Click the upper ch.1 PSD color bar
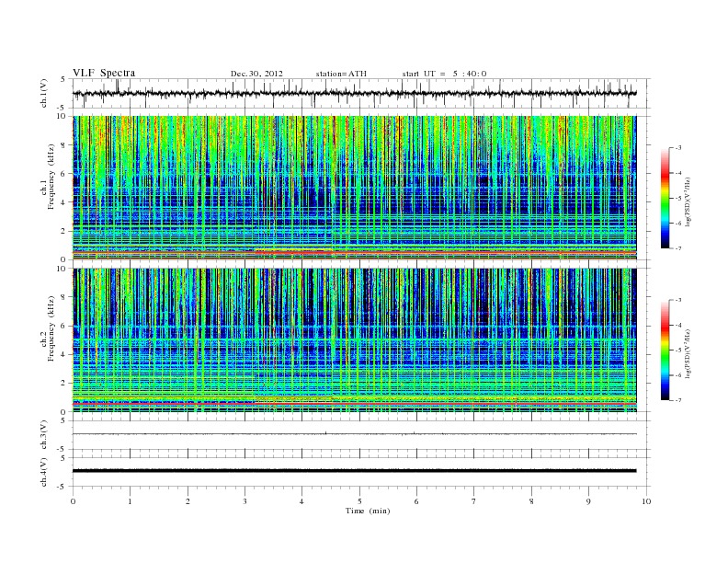Screen dimensions: 728x563 click(x=665, y=198)
